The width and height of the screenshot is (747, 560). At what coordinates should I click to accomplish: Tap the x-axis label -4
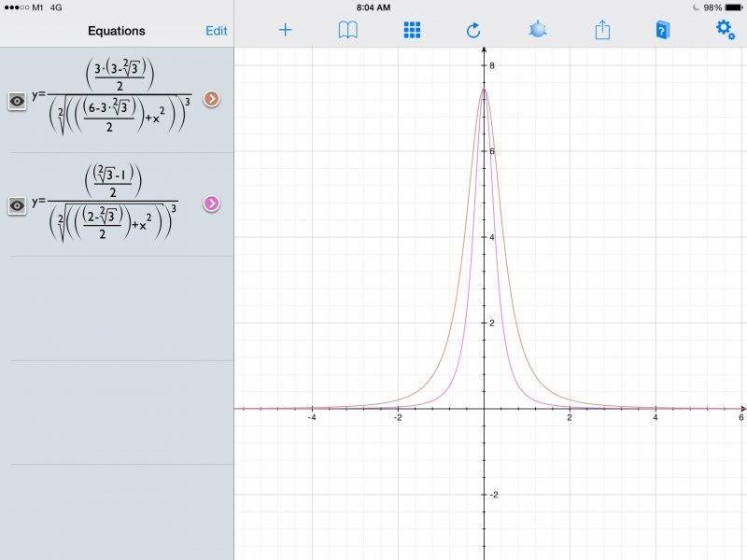(312, 417)
